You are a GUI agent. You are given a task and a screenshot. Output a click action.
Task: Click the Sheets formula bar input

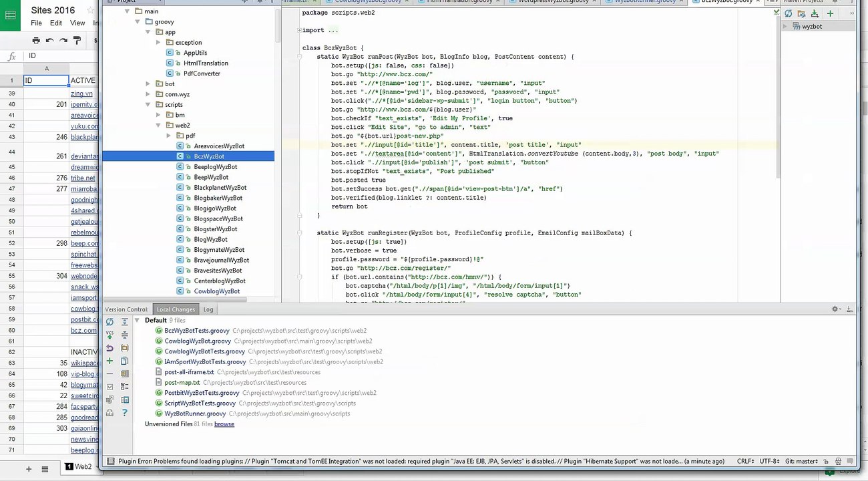click(61, 56)
